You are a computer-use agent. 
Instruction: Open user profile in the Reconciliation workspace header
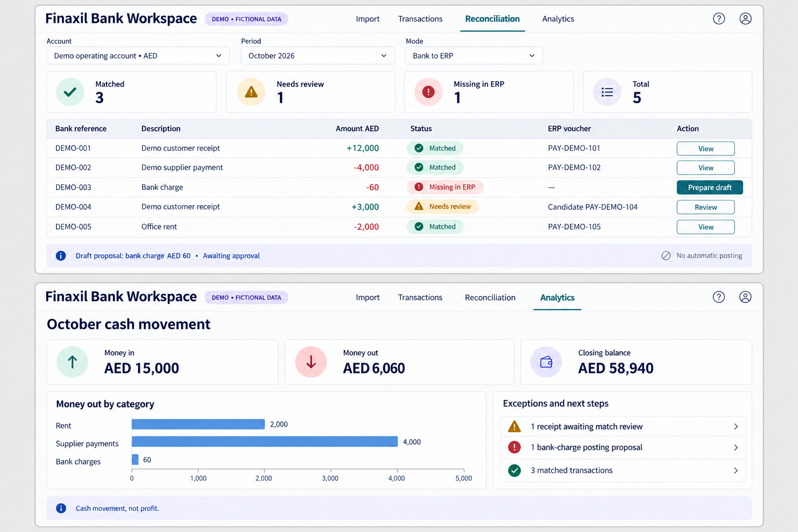coord(745,19)
